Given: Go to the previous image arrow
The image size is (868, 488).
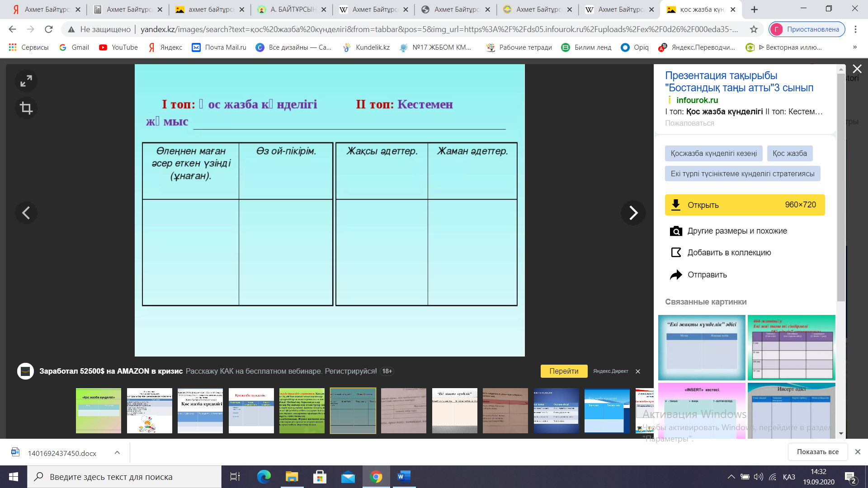Looking at the screenshot, I should coord(26,213).
